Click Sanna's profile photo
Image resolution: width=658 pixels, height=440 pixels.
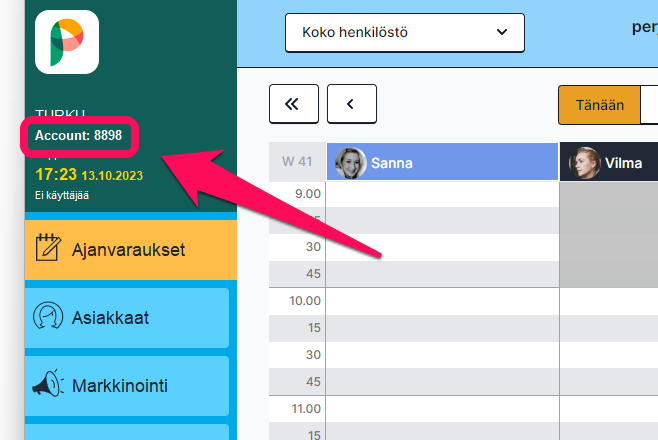[x=351, y=162]
